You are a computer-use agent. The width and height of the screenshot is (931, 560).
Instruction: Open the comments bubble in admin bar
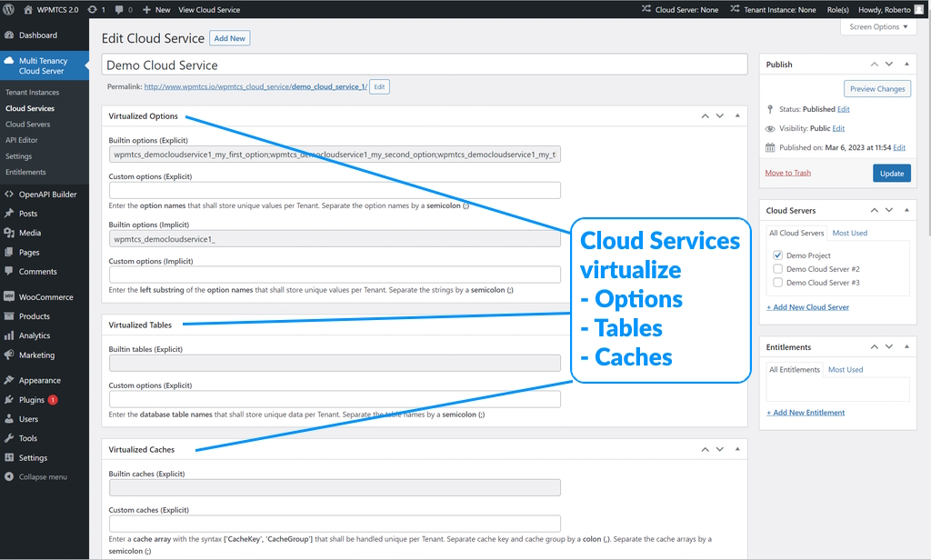coord(119,10)
